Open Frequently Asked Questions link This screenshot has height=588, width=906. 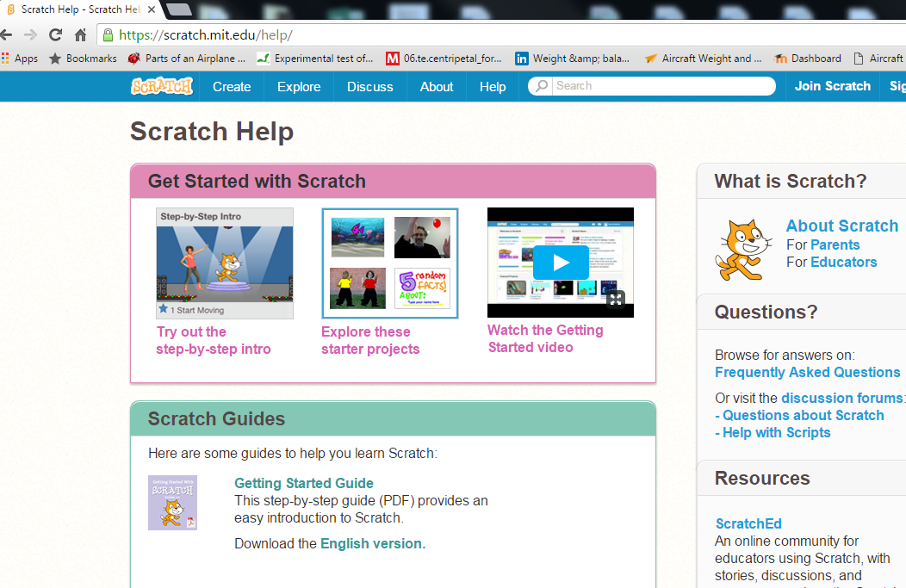click(x=808, y=373)
